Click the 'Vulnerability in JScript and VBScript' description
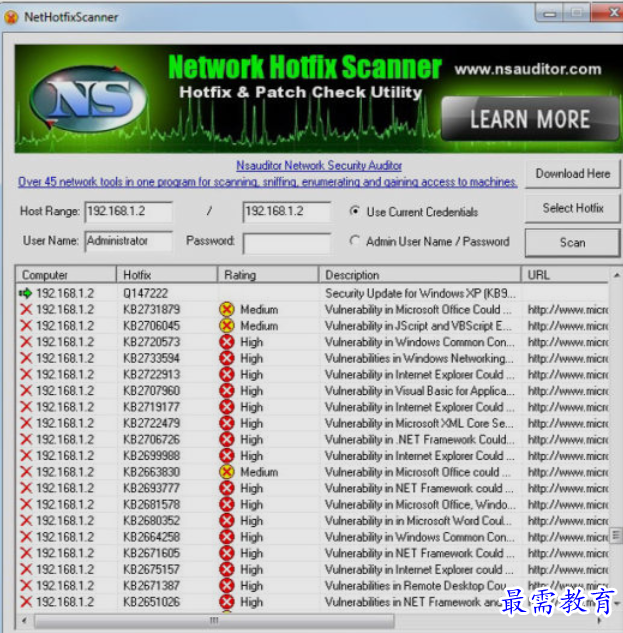The height and width of the screenshot is (633, 623). click(419, 326)
